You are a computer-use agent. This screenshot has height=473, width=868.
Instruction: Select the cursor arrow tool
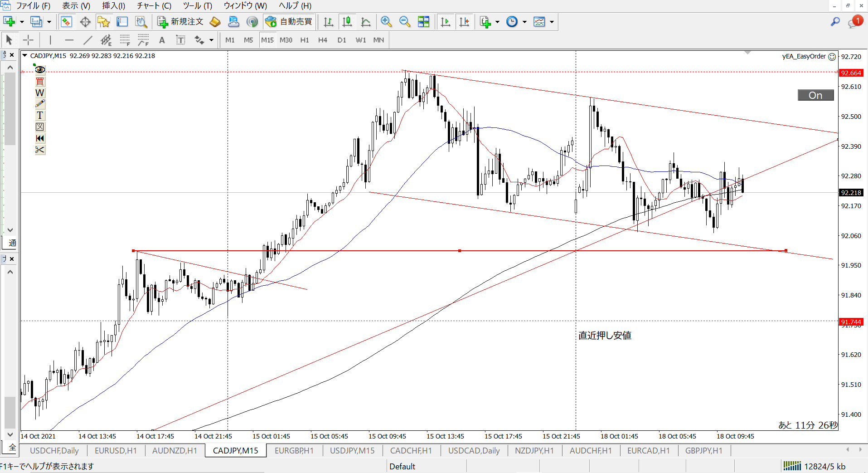pos(9,40)
